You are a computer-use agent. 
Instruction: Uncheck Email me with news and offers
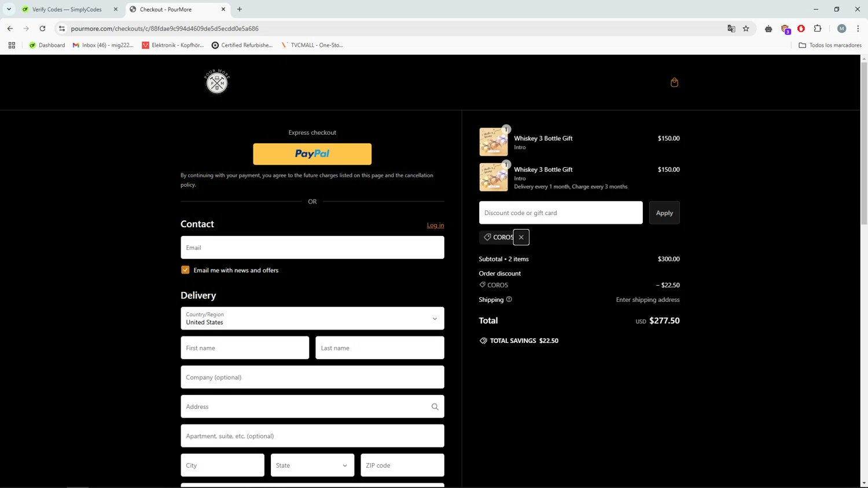185,270
